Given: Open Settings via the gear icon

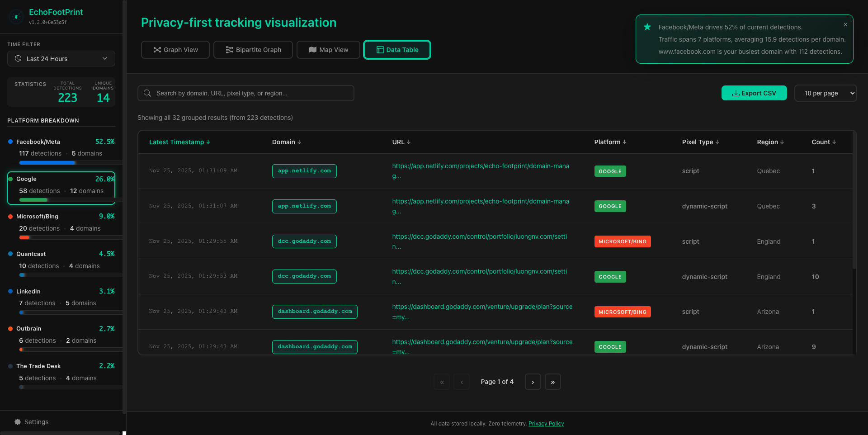Looking at the screenshot, I should 17,421.
